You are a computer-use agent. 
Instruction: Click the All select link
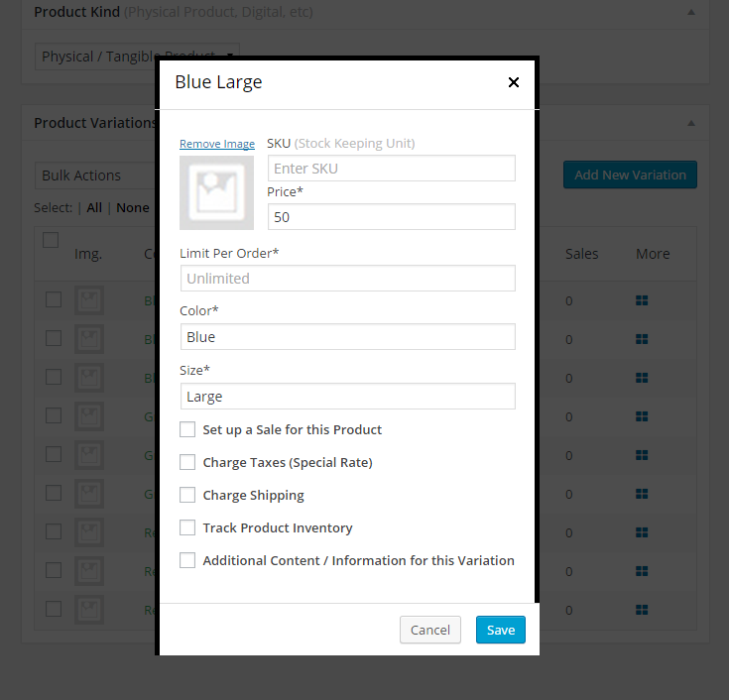pos(94,208)
